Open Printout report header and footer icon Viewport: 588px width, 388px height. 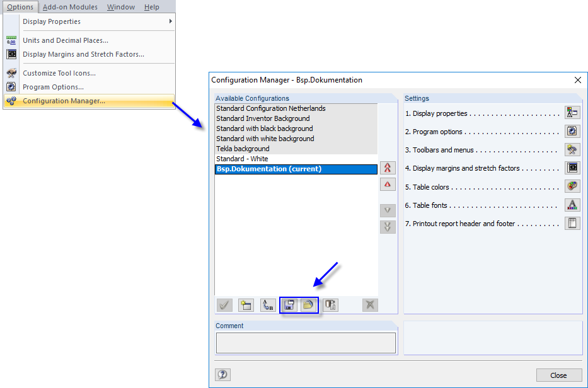tap(572, 222)
